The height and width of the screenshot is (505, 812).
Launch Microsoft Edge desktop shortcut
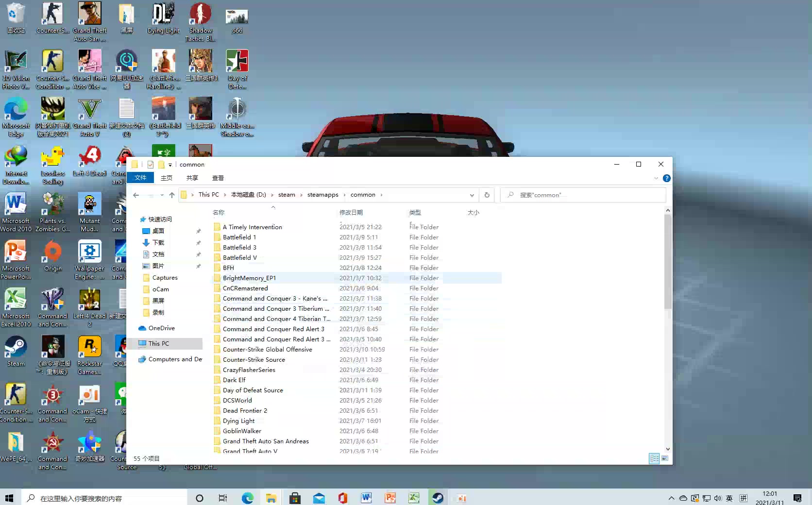coord(16,117)
